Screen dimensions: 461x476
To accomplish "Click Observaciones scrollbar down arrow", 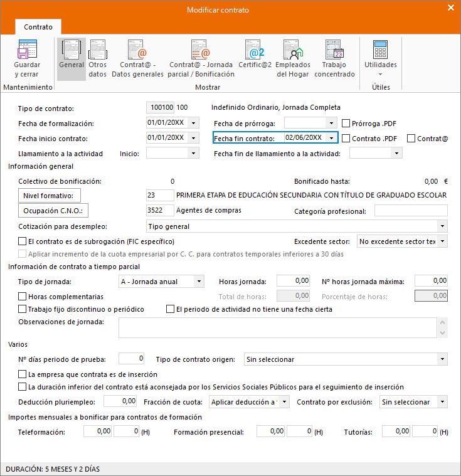I will (442, 333).
